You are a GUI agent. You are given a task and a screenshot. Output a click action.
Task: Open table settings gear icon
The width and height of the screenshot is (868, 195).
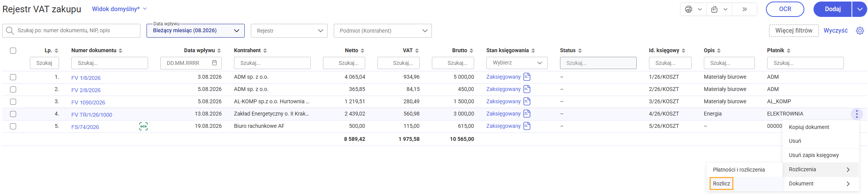tap(860, 31)
